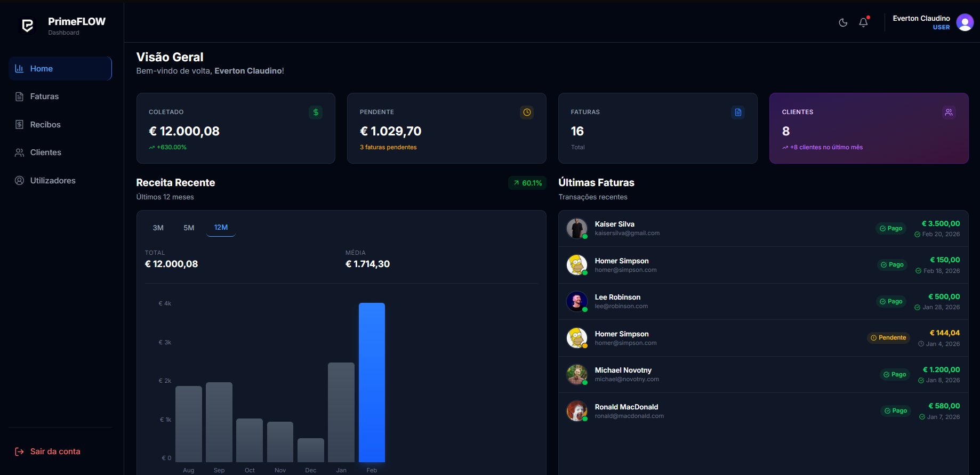The image size is (980, 475).
Task: Select the 12M chart period tab
Action: [221, 228]
